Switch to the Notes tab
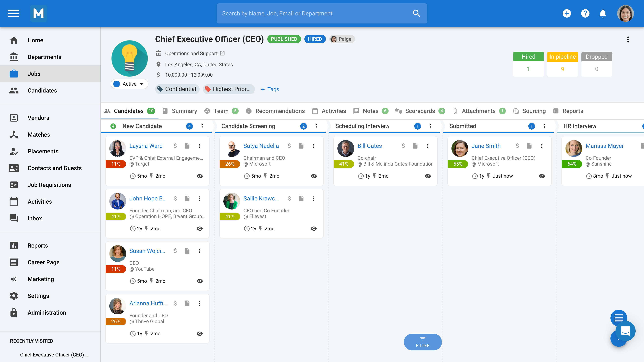The image size is (644, 362). (370, 111)
